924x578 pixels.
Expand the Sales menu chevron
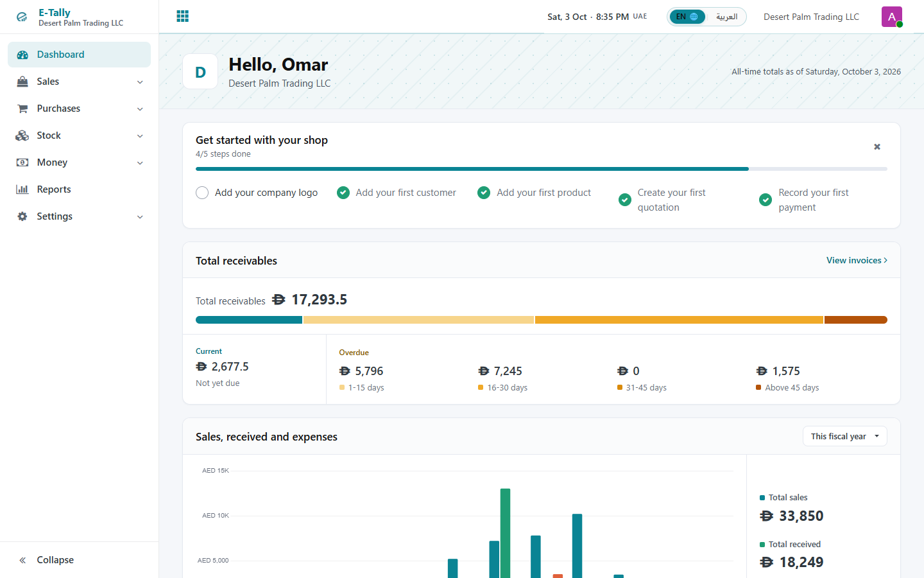pyautogui.click(x=140, y=82)
